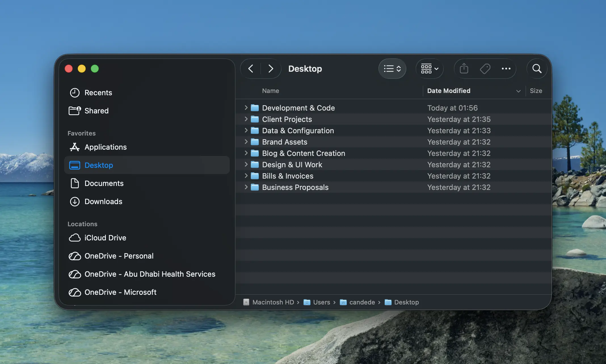Click the Tags icon in the toolbar
The width and height of the screenshot is (606, 364).
point(485,69)
